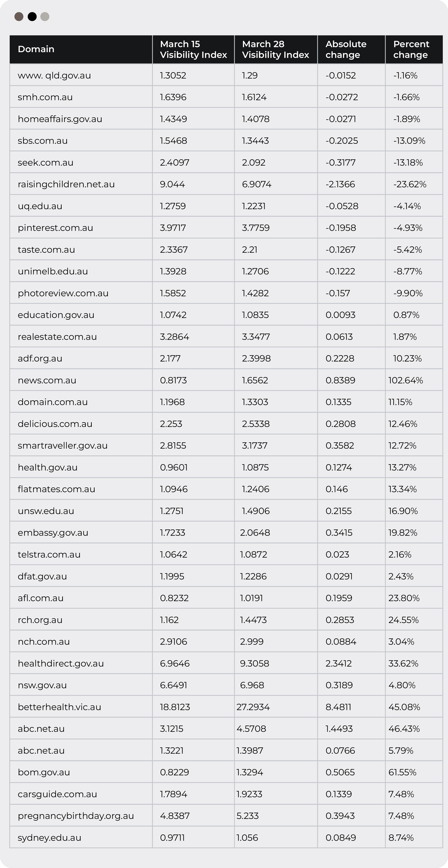Screen dimensions: 448x868
Task: Open the smh.com.au domain cell
Action: pyautogui.click(x=45, y=97)
